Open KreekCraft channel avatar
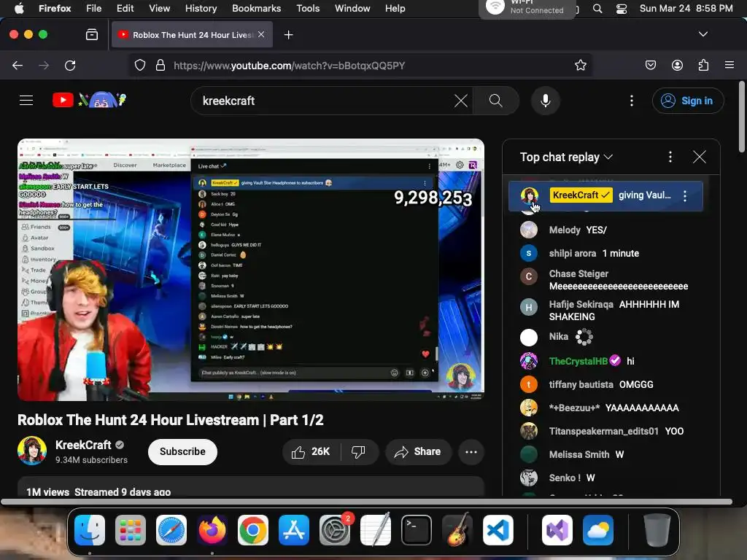The width and height of the screenshot is (747, 560). [32, 450]
